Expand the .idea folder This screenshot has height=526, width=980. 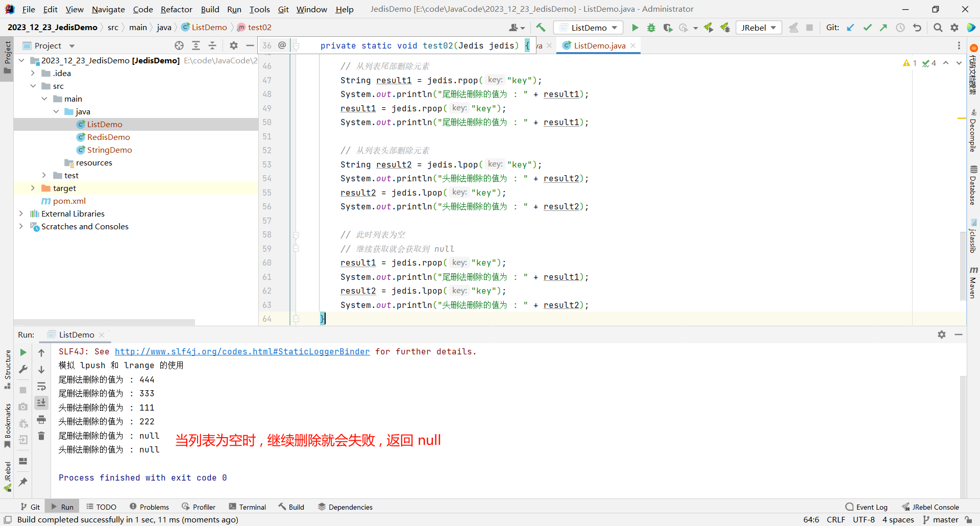33,73
